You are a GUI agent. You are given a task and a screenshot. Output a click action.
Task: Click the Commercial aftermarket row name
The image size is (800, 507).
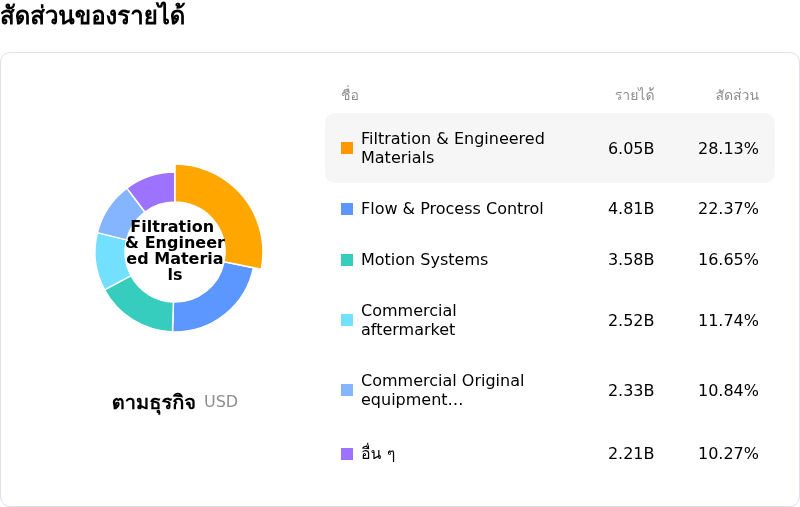409,320
